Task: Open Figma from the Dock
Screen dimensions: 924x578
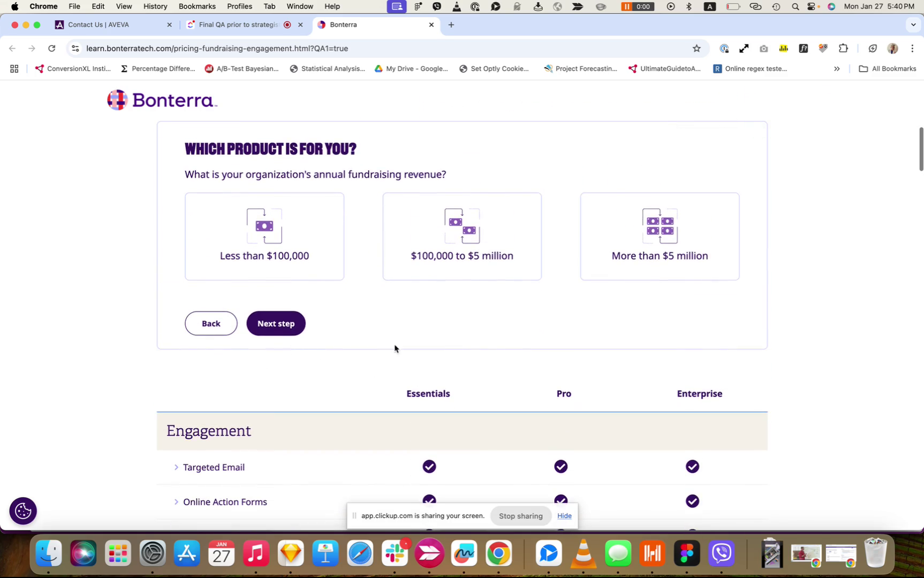Action: click(687, 553)
